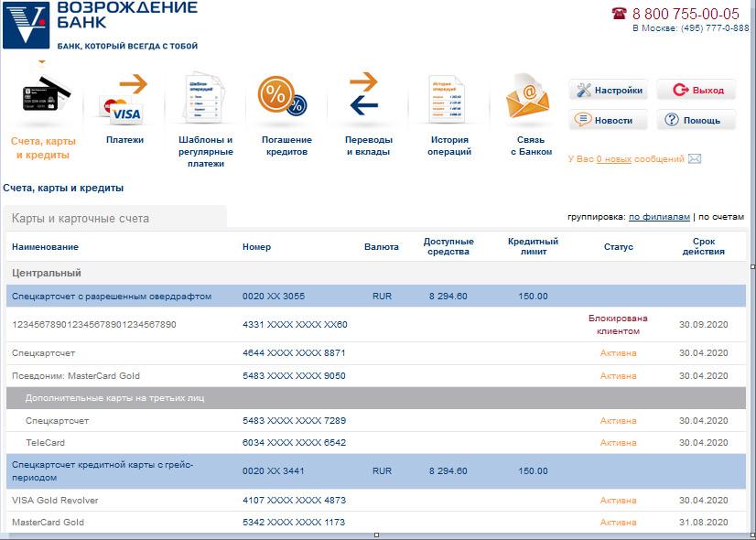Click Активна status for card ending 8871
This screenshot has width=756, height=540.
[x=618, y=353]
